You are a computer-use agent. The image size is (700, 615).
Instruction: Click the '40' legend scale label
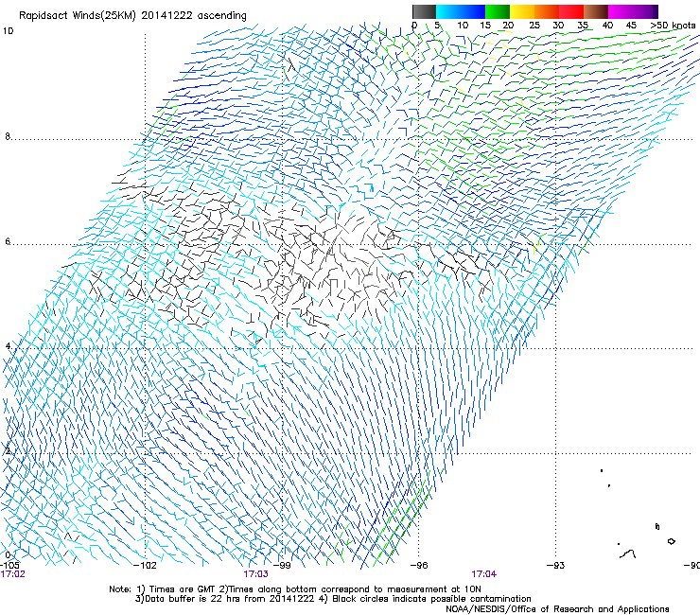coord(607,26)
